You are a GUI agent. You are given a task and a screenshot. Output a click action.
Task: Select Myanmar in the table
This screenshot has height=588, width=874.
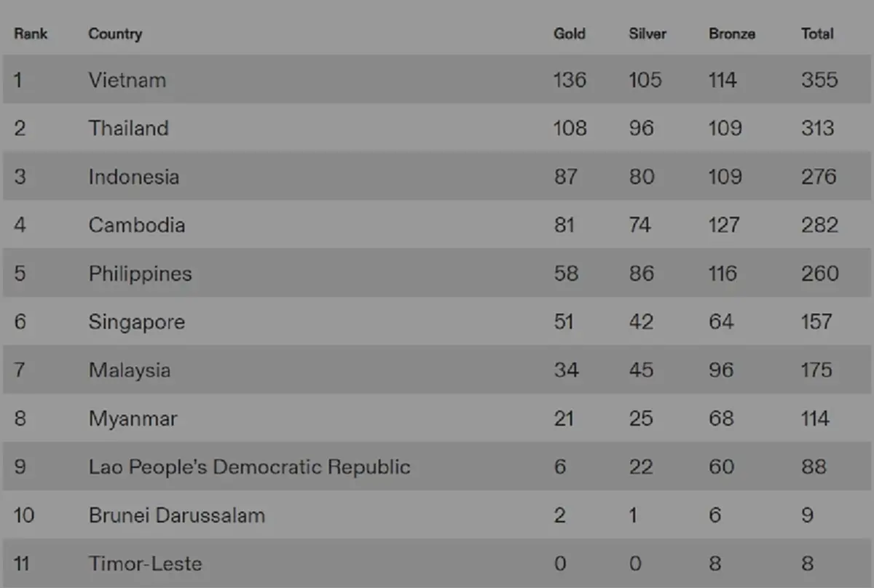133,418
